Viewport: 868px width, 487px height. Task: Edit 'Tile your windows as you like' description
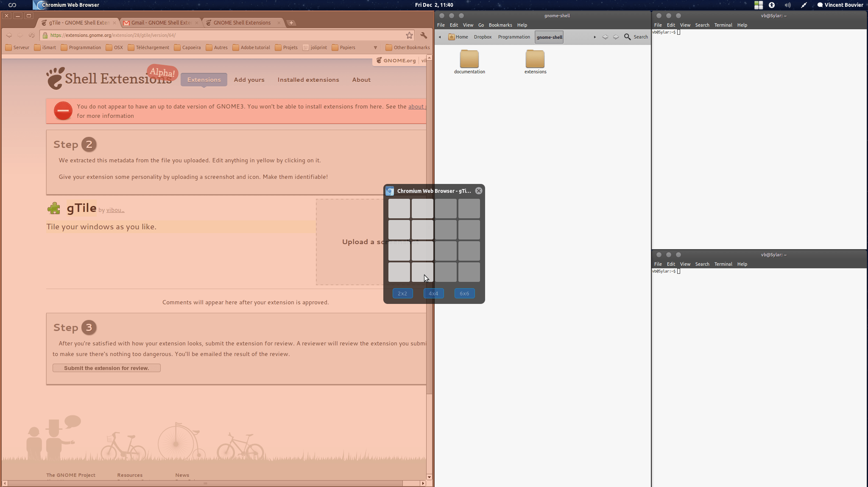[181, 227]
